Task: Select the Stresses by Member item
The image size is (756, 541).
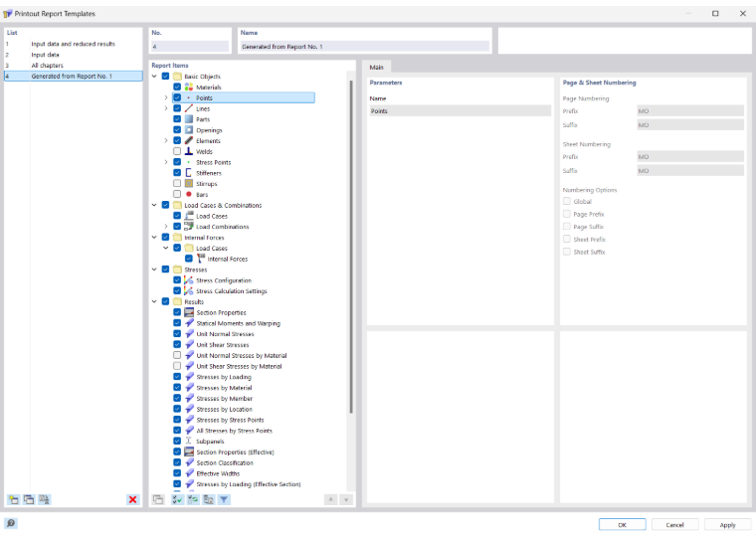Action: pos(224,398)
